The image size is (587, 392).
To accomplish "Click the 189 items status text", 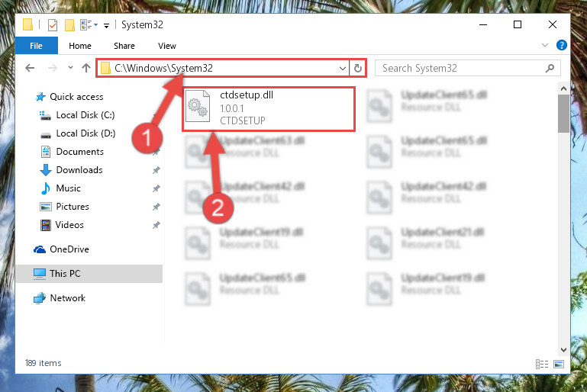I will (43, 363).
